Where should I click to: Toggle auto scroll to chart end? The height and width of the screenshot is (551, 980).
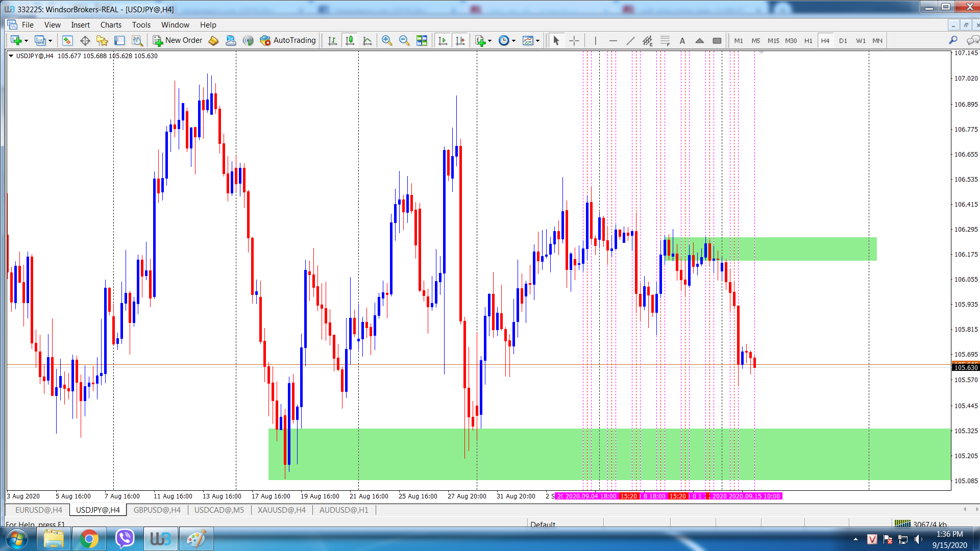tap(443, 40)
